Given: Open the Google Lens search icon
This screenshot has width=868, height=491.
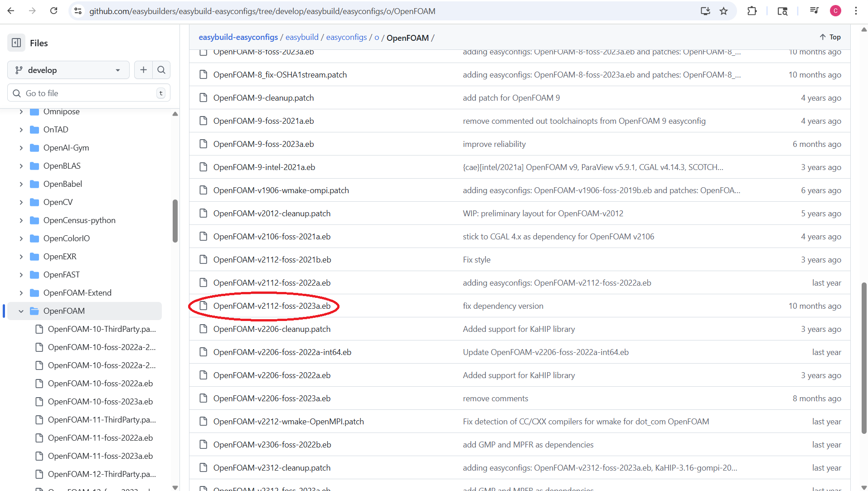Looking at the screenshot, I should [x=783, y=11].
